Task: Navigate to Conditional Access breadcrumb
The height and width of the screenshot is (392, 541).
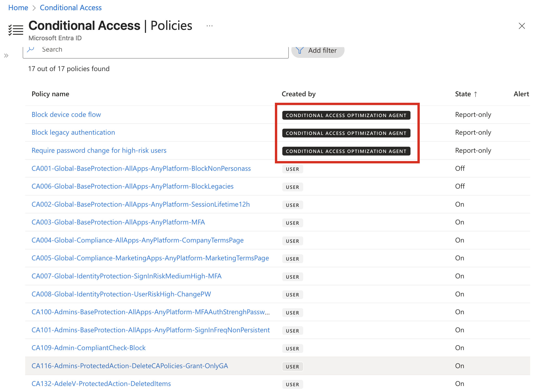Action: 71,8
